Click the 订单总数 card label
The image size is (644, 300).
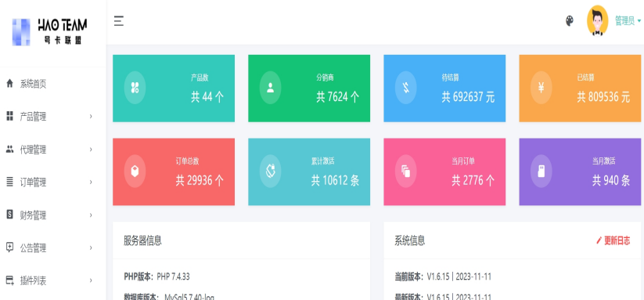tap(188, 161)
